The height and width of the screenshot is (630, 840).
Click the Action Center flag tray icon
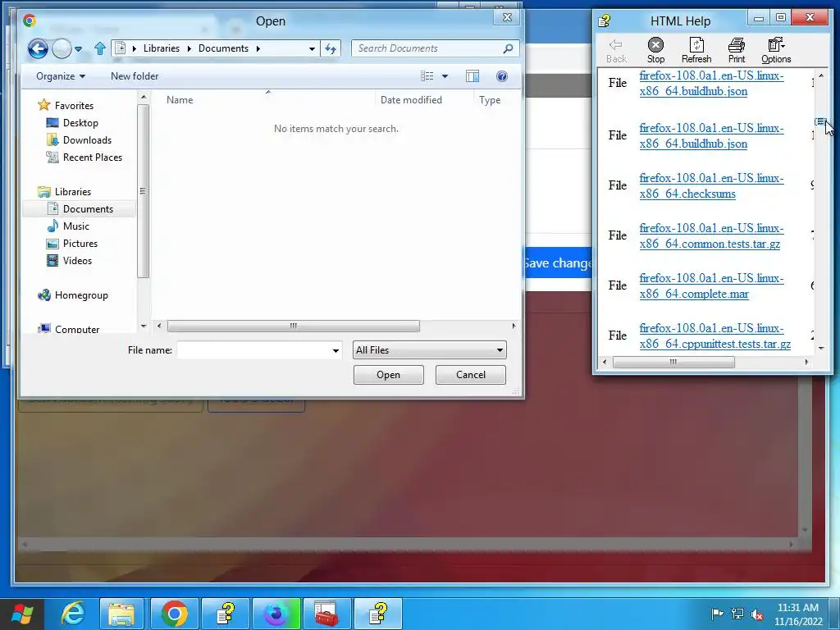pyautogui.click(x=717, y=614)
